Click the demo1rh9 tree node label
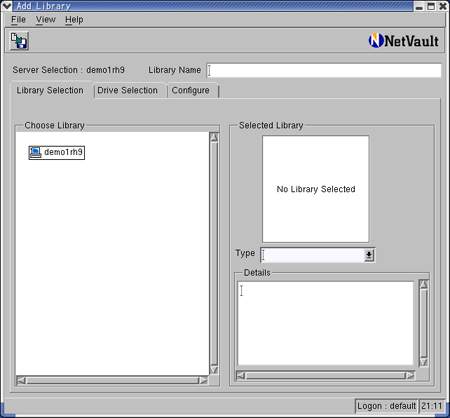Viewport: 450px width, 418px height. 63,152
